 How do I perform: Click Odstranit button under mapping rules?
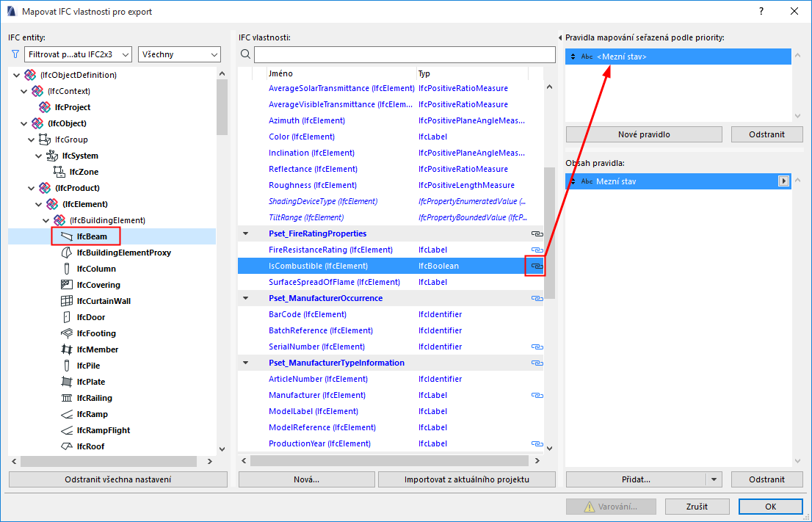pyautogui.click(x=766, y=134)
